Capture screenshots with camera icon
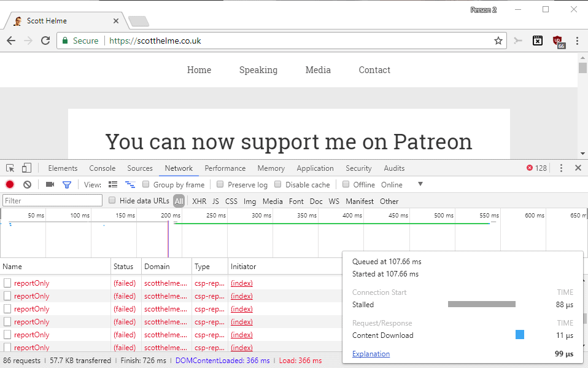The image size is (588, 368). click(50, 184)
